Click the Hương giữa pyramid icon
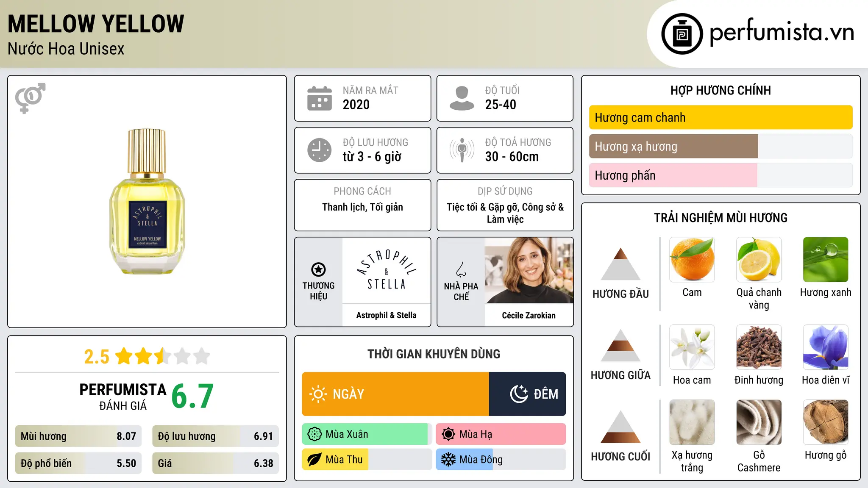The height and width of the screenshot is (488, 868). coord(620,345)
